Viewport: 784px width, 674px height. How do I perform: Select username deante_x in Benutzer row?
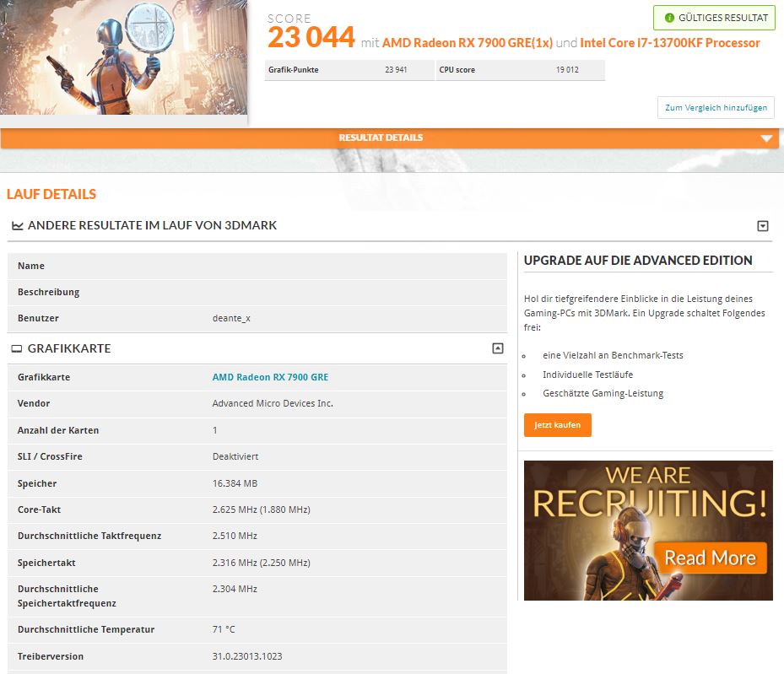click(x=231, y=318)
